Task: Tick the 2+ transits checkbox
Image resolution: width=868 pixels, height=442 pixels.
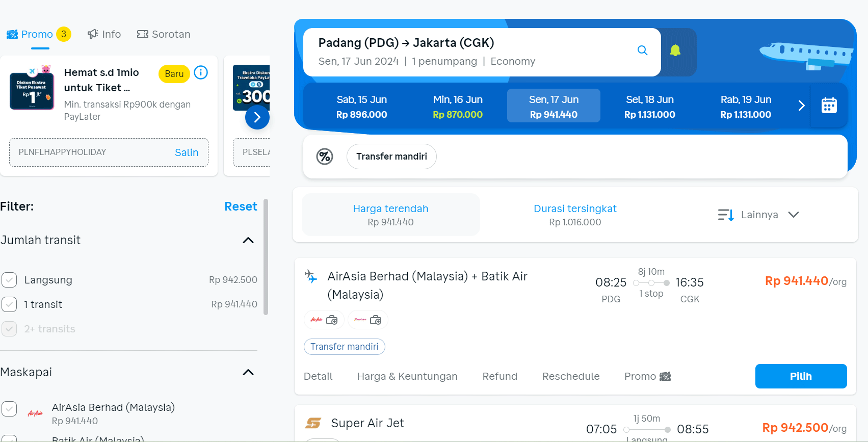Action: click(x=9, y=329)
